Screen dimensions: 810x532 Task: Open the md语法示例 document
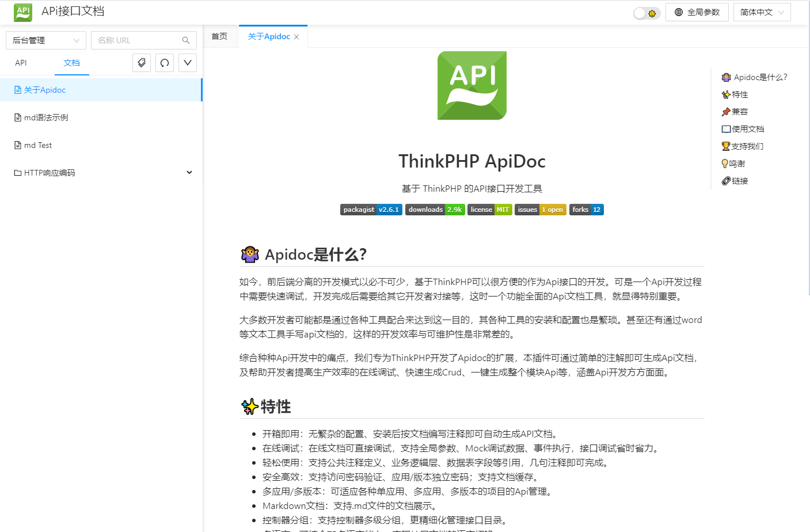(x=46, y=117)
